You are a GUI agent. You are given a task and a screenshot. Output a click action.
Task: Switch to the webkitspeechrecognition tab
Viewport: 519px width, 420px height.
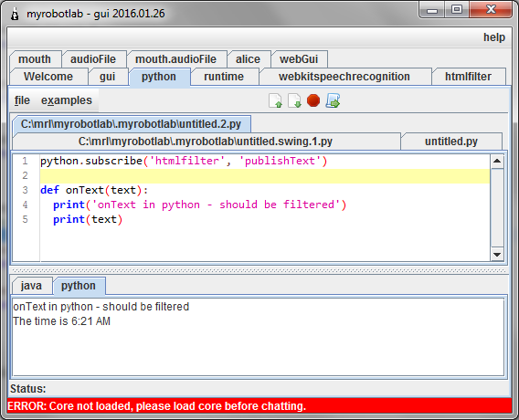(344, 77)
